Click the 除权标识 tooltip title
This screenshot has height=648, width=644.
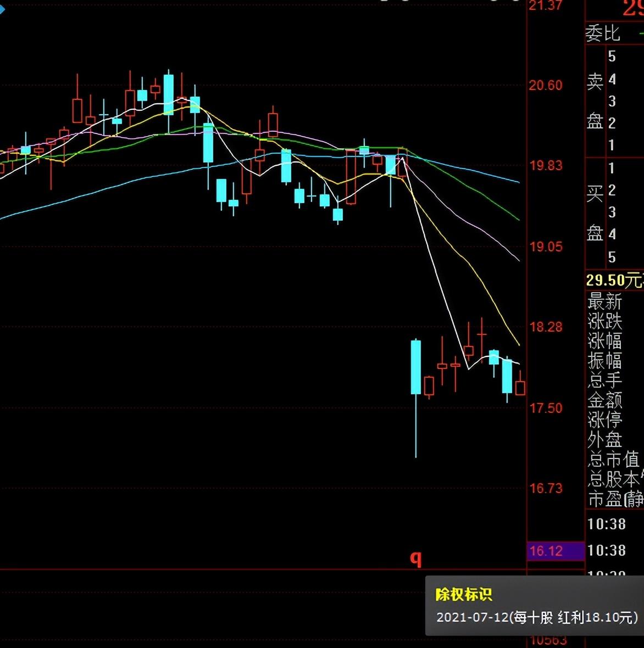(x=463, y=595)
